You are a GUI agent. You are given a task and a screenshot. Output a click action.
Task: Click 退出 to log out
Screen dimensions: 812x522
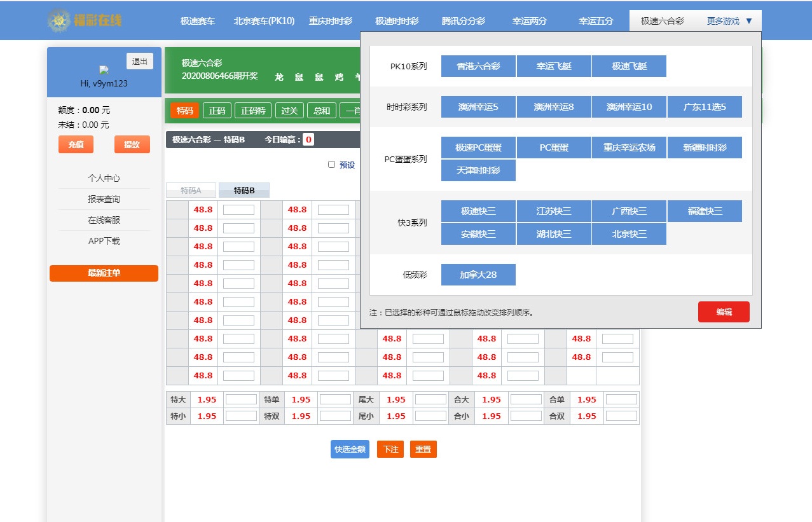tap(139, 61)
